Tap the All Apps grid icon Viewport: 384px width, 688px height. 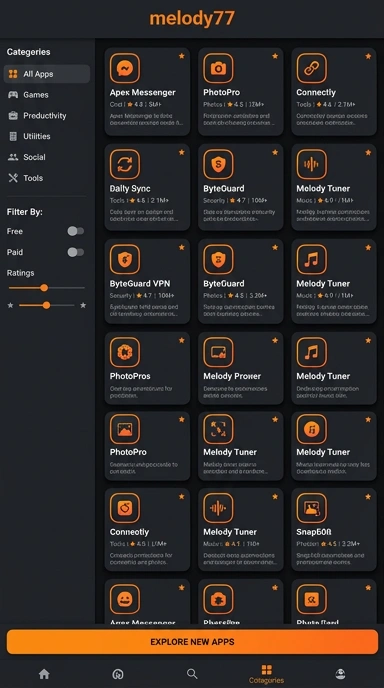coord(13,74)
